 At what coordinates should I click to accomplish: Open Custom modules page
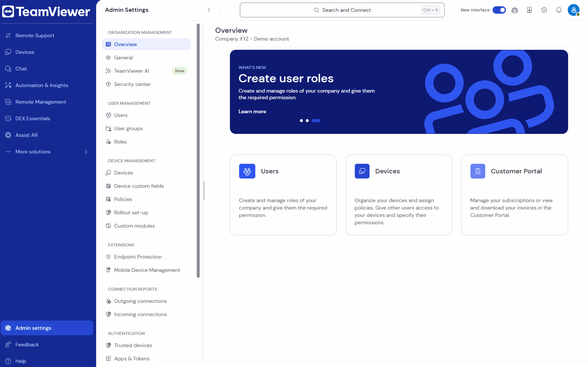pyautogui.click(x=146, y=226)
